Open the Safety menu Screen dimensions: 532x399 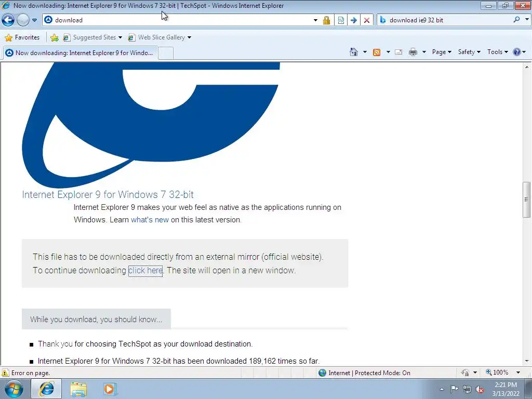coord(469,52)
